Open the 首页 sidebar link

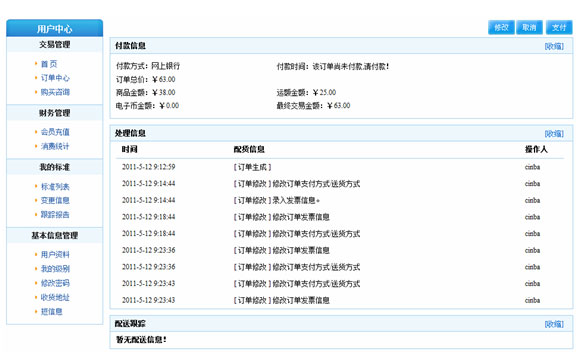(x=49, y=64)
